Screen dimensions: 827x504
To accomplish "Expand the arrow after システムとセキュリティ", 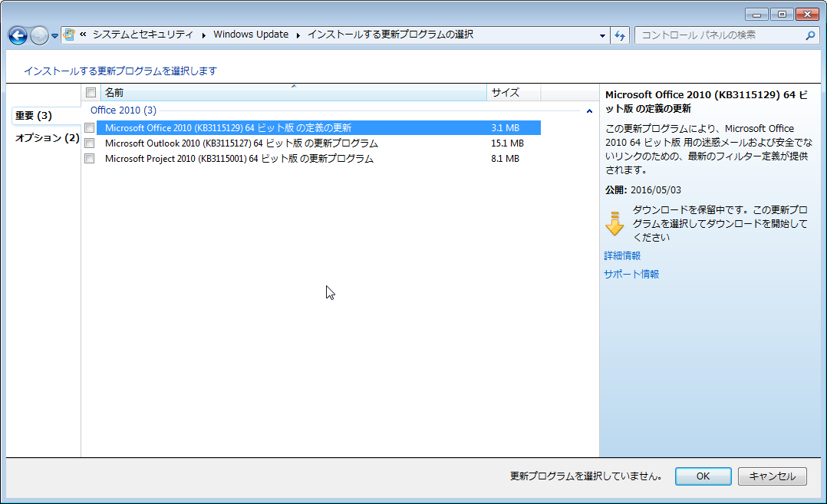I will pyautogui.click(x=203, y=35).
